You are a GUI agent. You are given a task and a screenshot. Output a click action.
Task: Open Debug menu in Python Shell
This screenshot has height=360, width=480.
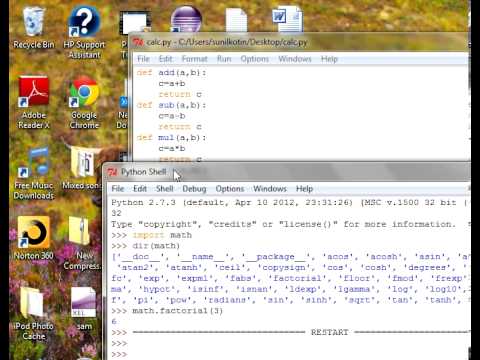pos(194,189)
